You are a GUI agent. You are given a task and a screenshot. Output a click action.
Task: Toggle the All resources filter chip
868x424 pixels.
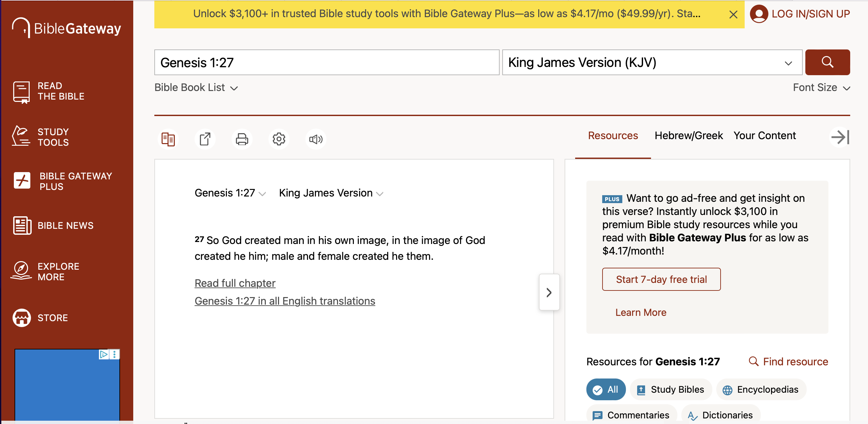tap(606, 389)
